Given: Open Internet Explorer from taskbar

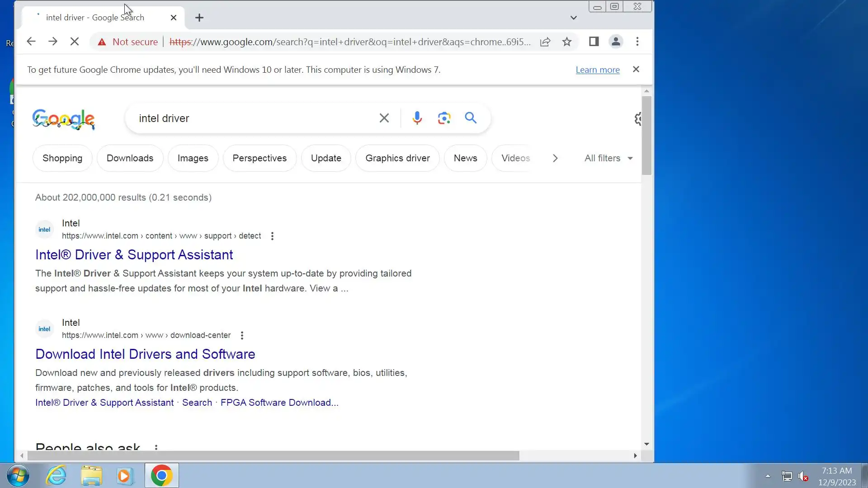Looking at the screenshot, I should [56, 476].
